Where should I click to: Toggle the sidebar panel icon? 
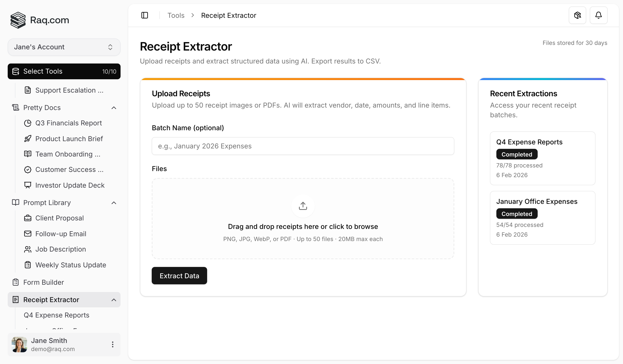click(x=145, y=15)
